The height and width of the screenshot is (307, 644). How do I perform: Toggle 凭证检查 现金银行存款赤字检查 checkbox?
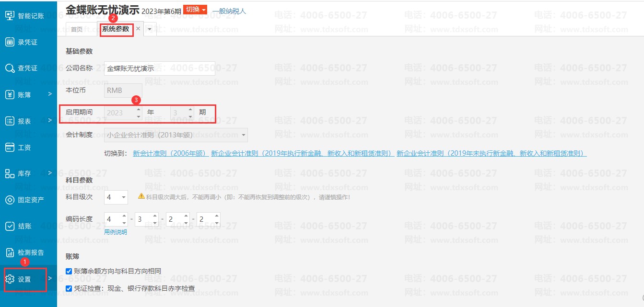click(x=69, y=288)
